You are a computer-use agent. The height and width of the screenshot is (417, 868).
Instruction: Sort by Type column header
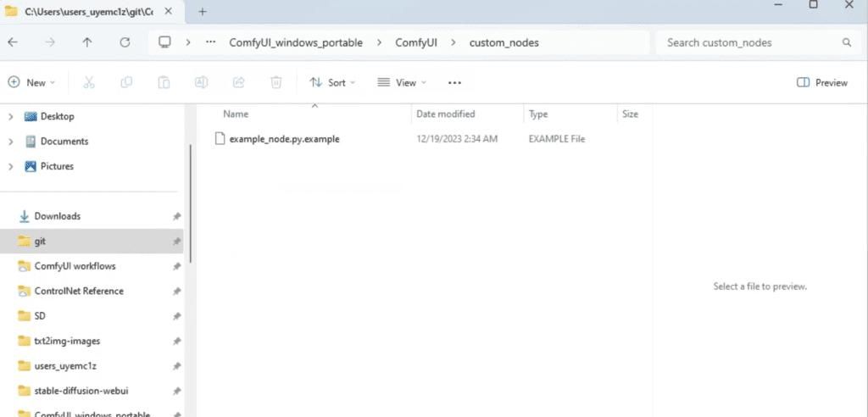point(538,114)
